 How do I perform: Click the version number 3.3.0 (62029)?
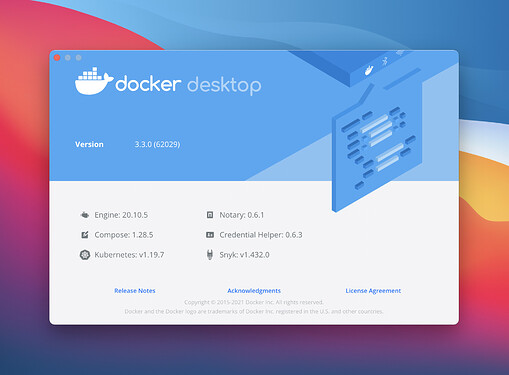tap(157, 144)
